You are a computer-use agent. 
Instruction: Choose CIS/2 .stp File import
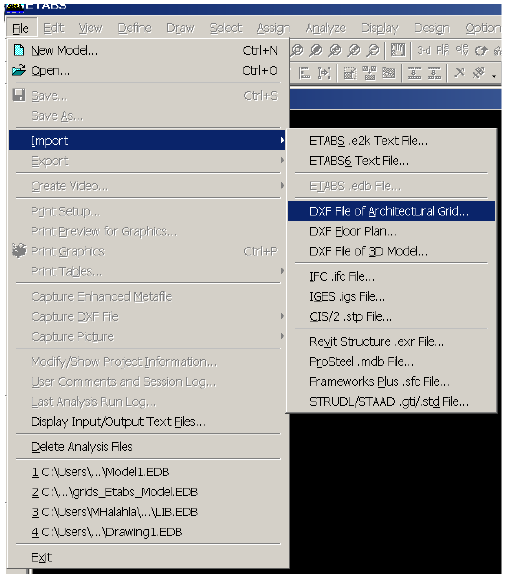[391, 317]
